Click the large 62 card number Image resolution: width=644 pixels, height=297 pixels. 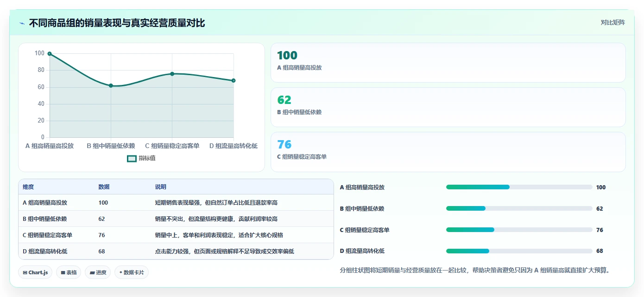[x=284, y=100]
